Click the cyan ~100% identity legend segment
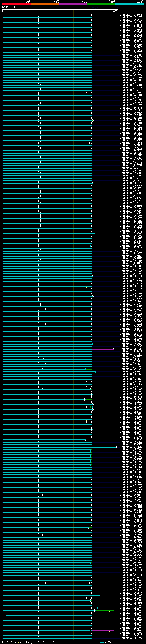 pos(130,4)
